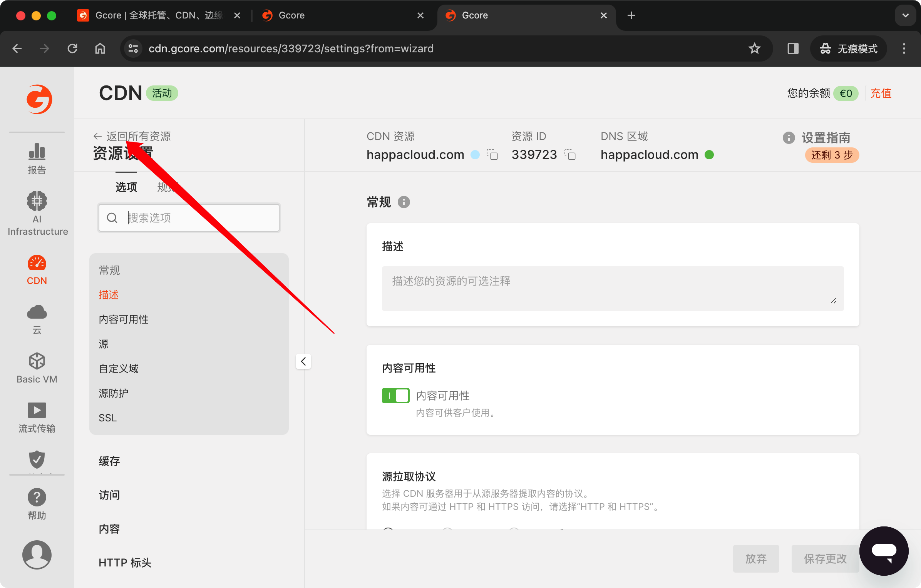Click the €0 balance badge

(x=846, y=94)
